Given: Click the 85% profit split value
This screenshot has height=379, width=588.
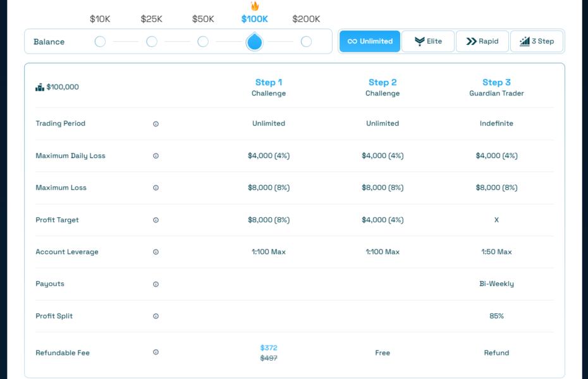Looking at the screenshot, I should tap(496, 316).
